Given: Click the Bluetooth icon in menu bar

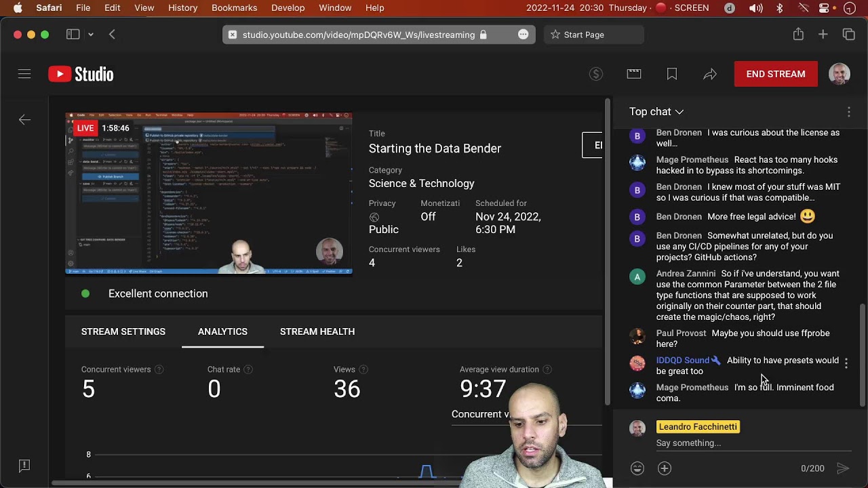Looking at the screenshot, I should click(780, 8).
